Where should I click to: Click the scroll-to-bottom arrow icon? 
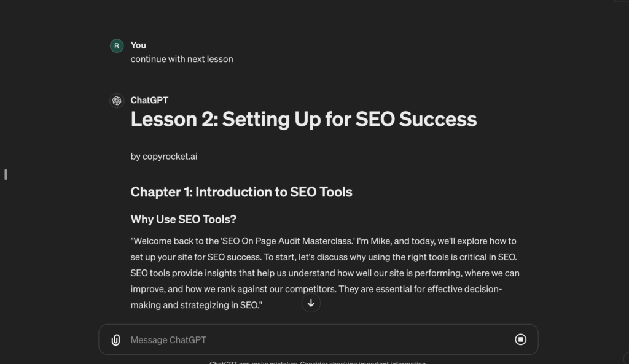click(311, 303)
